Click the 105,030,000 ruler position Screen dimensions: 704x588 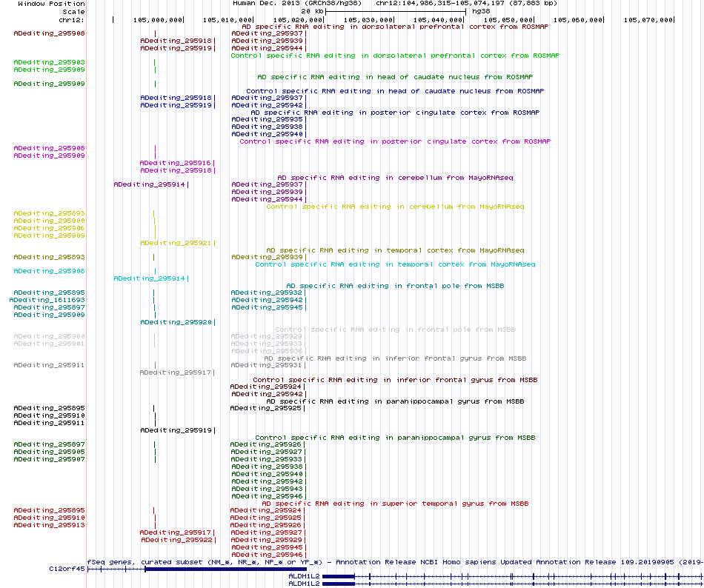368,20
